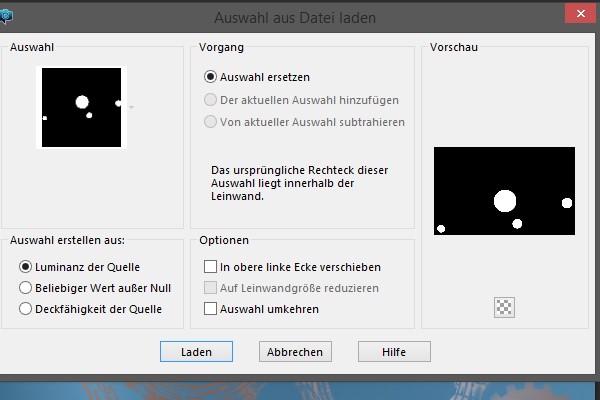Select the Auswahl ersetzen radio button
The image size is (600, 400).
(210, 76)
